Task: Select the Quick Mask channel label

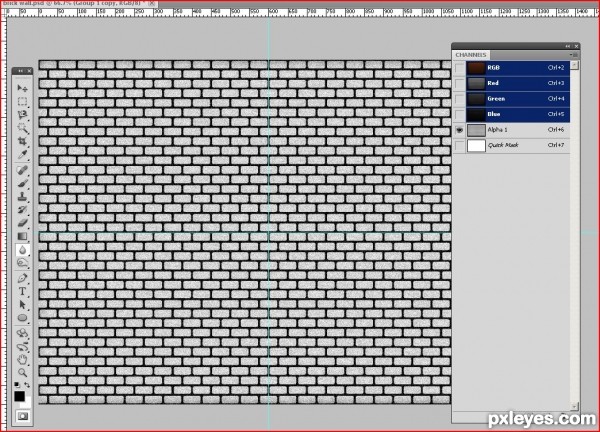Action: pyautogui.click(x=503, y=145)
